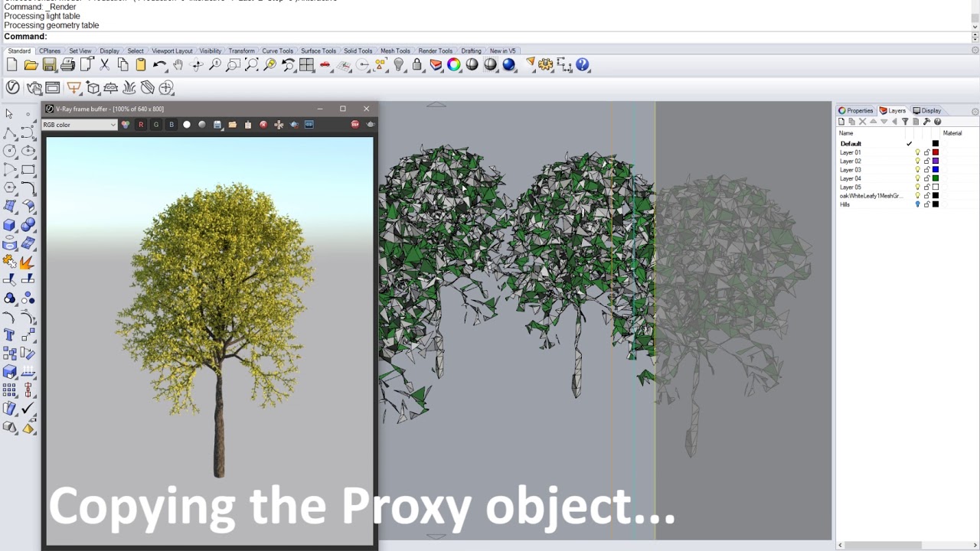Toggle Green channel in frame buffer
The width and height of the screenshot is (980, 551).
pos(156,125)
